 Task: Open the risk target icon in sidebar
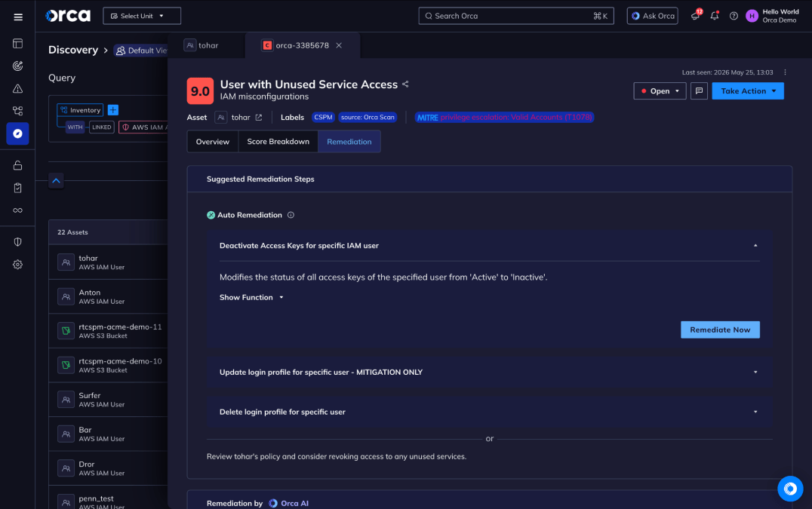(x=17, y=66)
